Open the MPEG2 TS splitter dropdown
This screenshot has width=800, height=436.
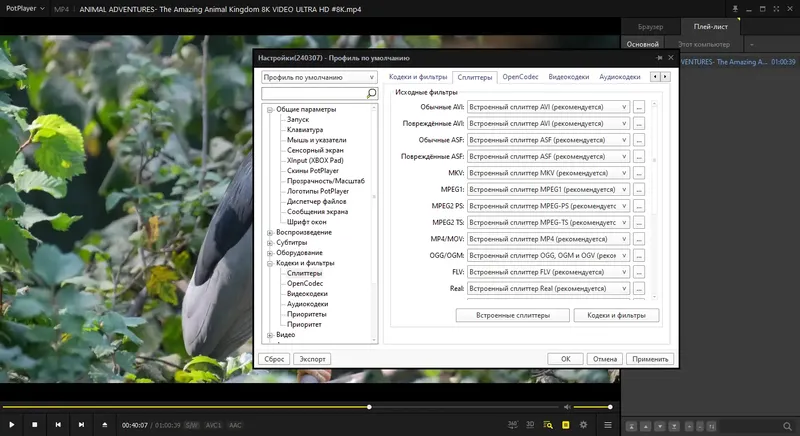point(548,222)
